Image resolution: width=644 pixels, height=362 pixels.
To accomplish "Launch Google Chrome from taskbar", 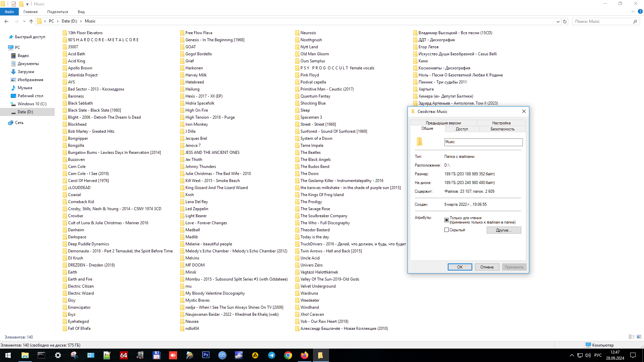I will [x=288, y=355].
